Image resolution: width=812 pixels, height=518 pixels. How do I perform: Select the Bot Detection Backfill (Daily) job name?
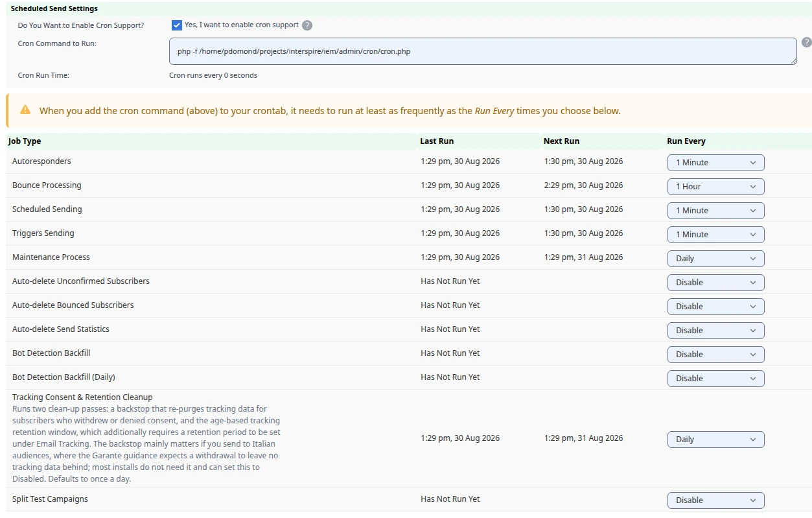64,377
